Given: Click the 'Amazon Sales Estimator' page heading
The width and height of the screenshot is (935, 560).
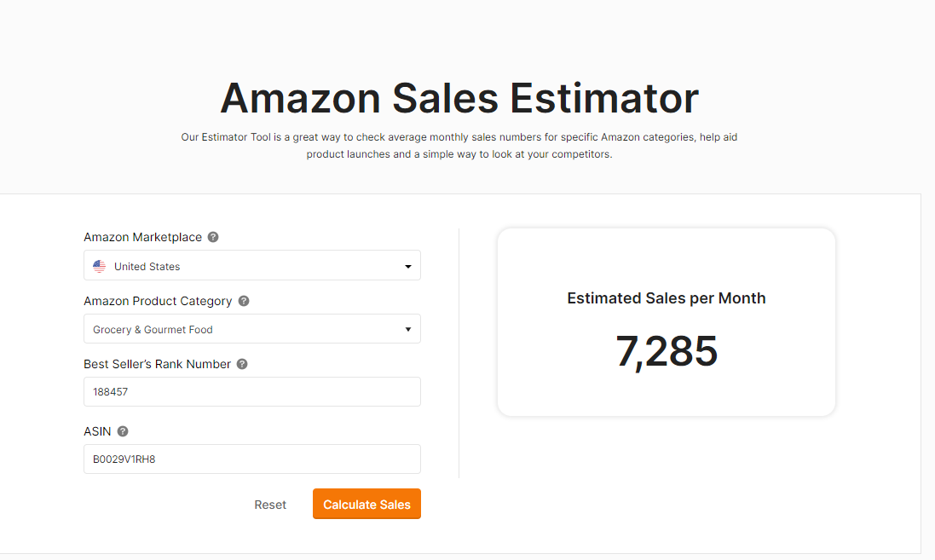Looking at the screenshot, I should (459, 98).
